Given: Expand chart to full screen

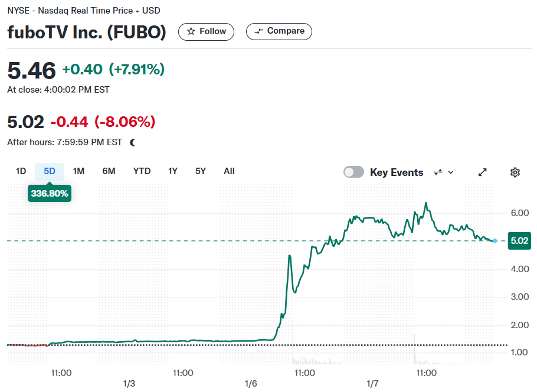Looking at the screenshot, I should (482, 172).
